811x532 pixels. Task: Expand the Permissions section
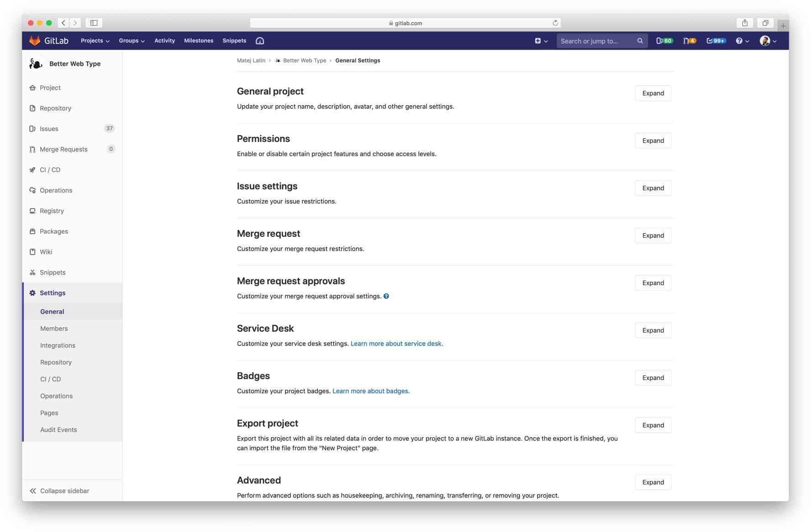tap(653, 141)
